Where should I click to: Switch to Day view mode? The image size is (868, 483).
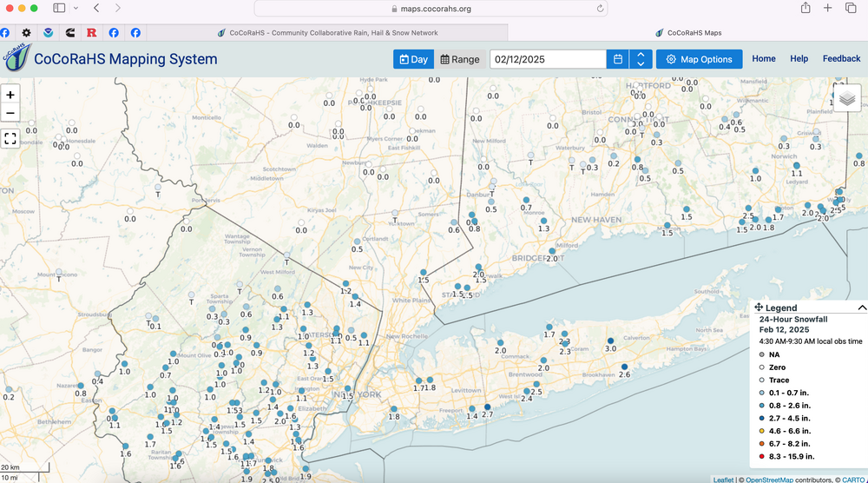413,59
